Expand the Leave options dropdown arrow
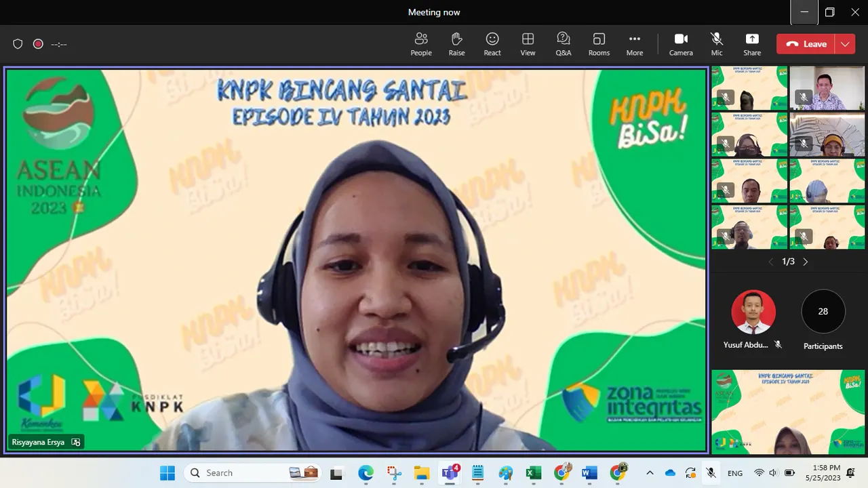The width and height of the screenshot is (868, 488). tap(845, 44)
